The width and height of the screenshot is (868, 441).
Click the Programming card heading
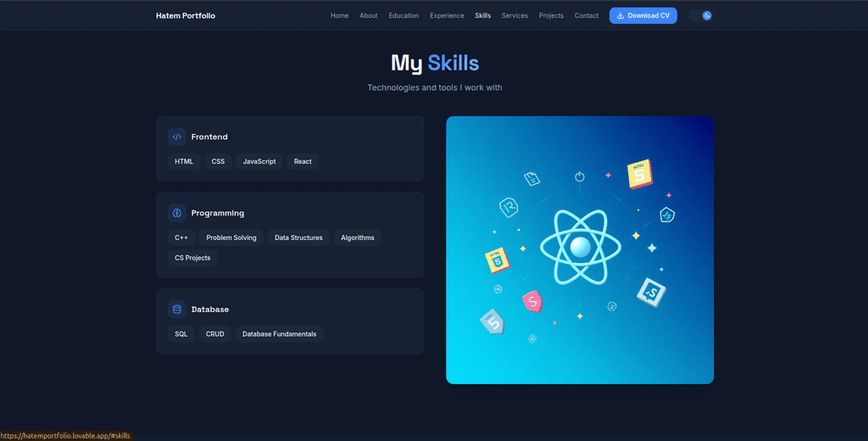(218, 214)
